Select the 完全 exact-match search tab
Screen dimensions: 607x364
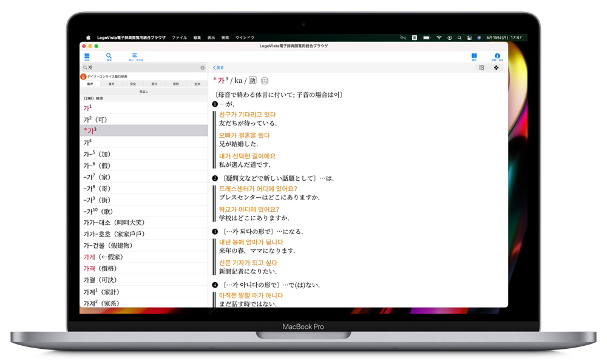[x=133, y=84]
